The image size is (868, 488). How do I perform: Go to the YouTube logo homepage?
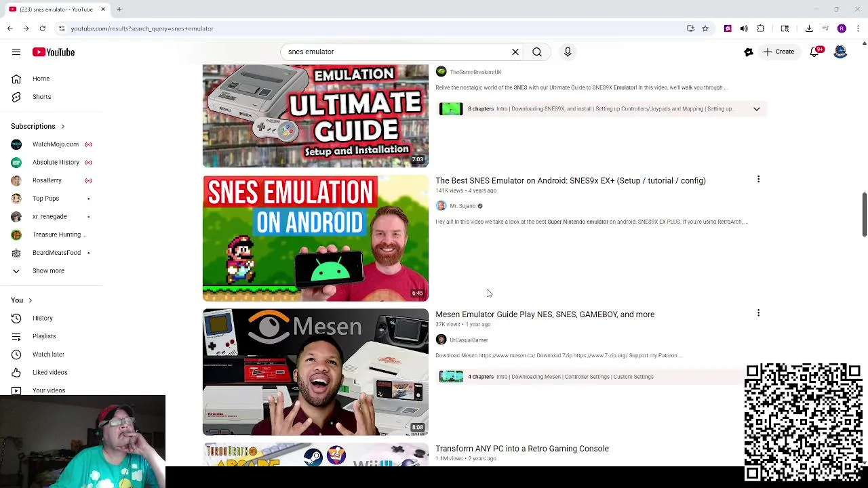click(x=53, y=52)
